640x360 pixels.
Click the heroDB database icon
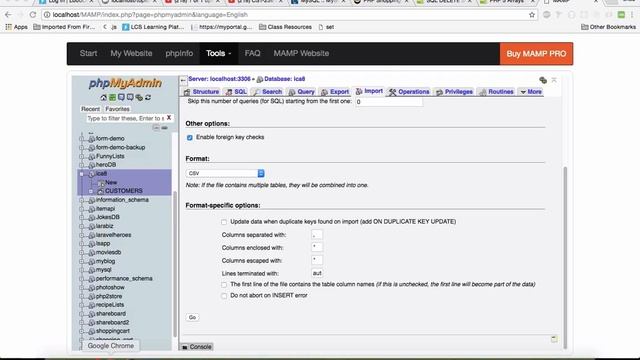coord(91,165)
